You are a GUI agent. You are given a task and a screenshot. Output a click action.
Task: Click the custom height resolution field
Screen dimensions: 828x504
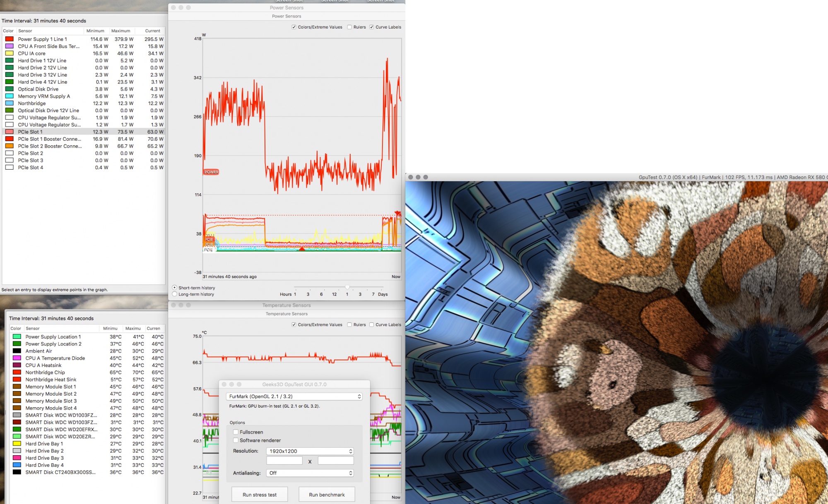pyautogui.click(x=336, y=461)
